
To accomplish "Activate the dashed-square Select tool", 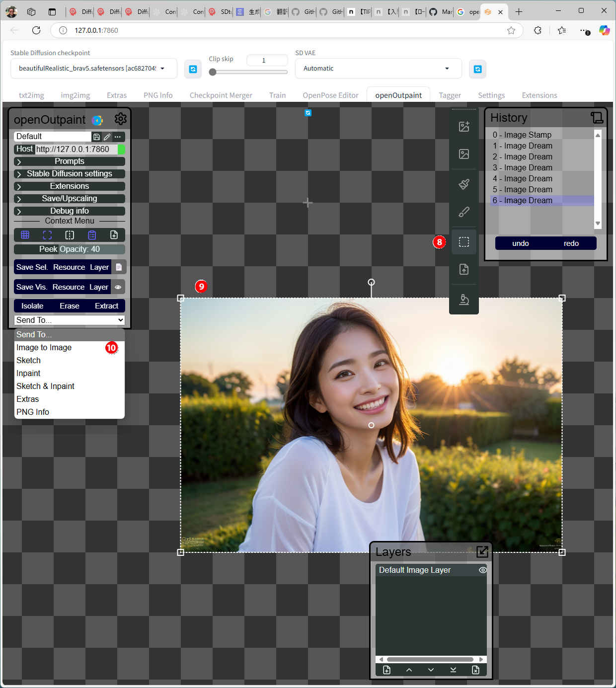I will click(x=463, y=242).
